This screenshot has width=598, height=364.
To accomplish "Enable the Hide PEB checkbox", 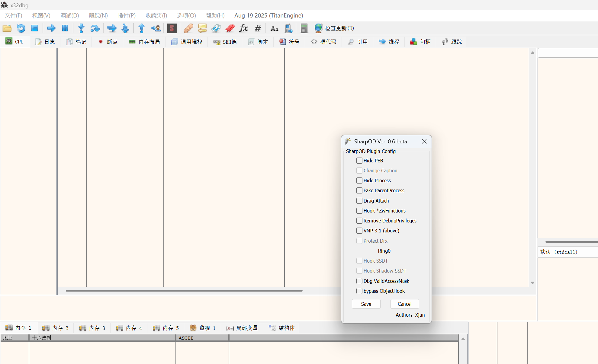I will pyautogui.click(x=359, y=161).
